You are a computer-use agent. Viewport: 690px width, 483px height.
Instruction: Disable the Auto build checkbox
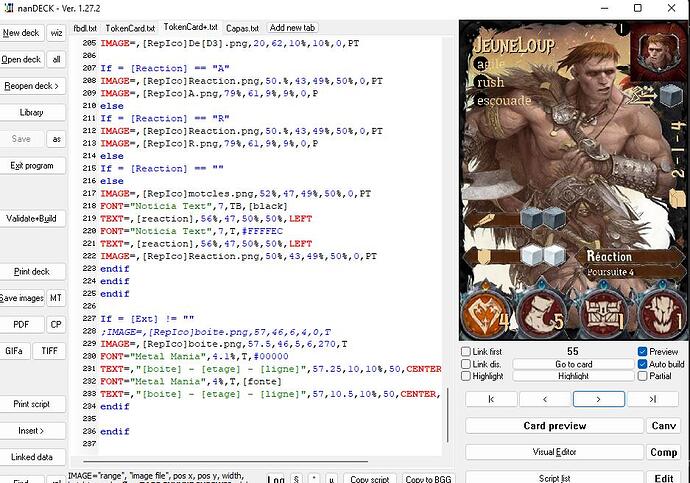tap(642, 364)
